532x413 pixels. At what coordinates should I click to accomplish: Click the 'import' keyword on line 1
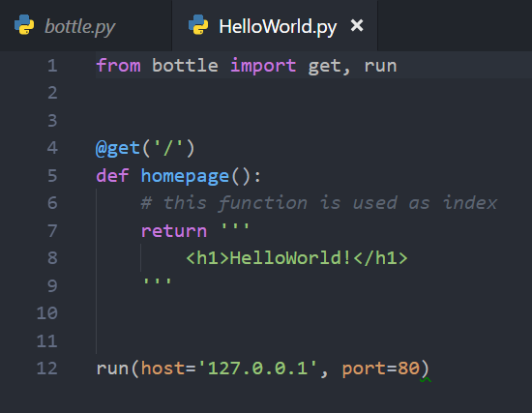point(263,65)
